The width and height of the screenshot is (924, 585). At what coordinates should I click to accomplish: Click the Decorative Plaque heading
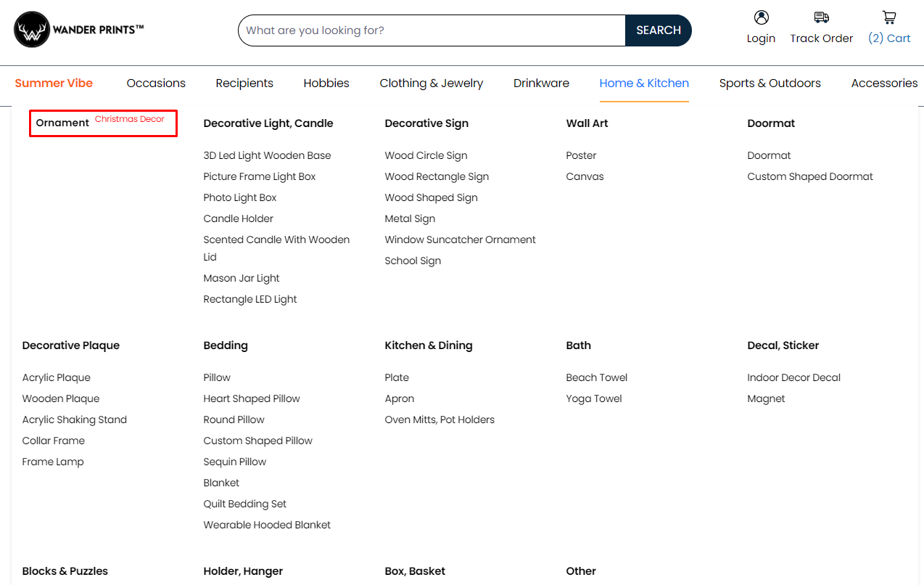click(71, 345)
